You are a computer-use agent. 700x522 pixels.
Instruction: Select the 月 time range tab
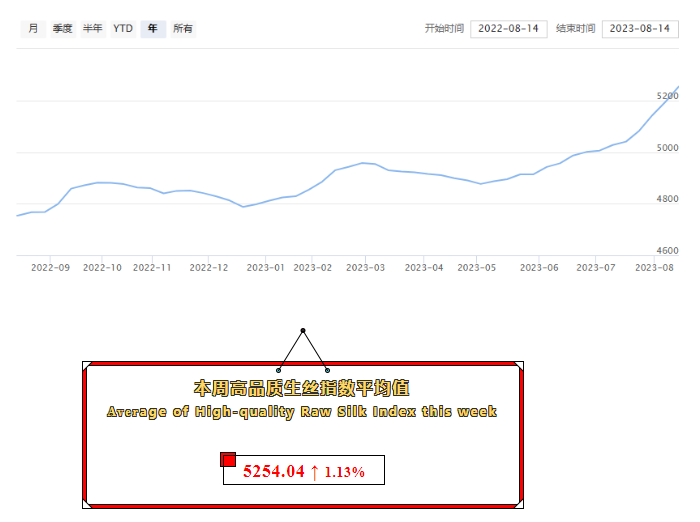point(33,29)
